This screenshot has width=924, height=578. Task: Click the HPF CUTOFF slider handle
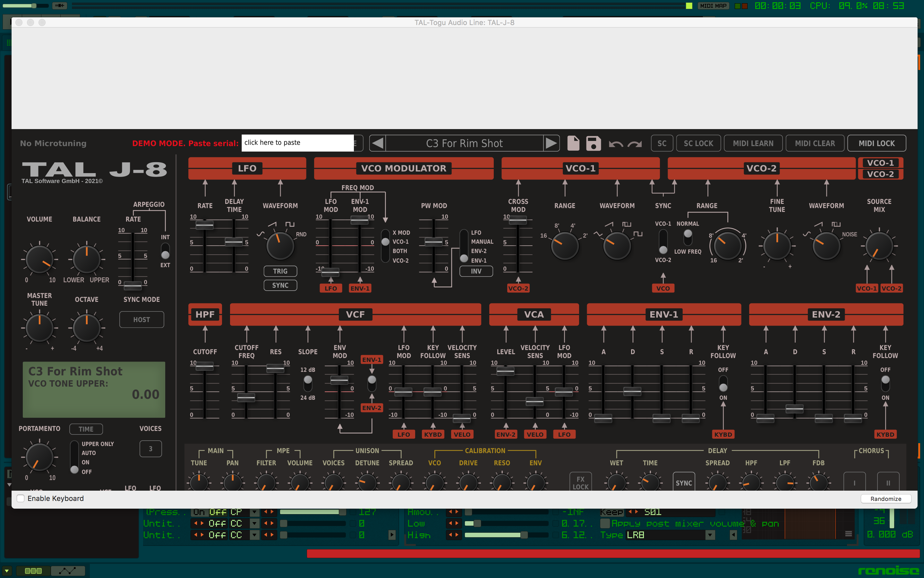(x=205, y=366)
